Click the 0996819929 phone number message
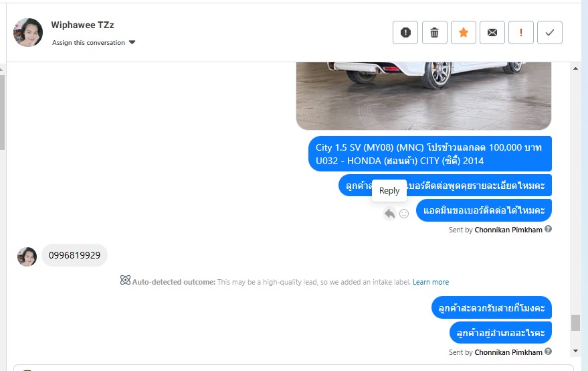The width and height of the screenshot is (588, 371). click(x=74, y=255)
